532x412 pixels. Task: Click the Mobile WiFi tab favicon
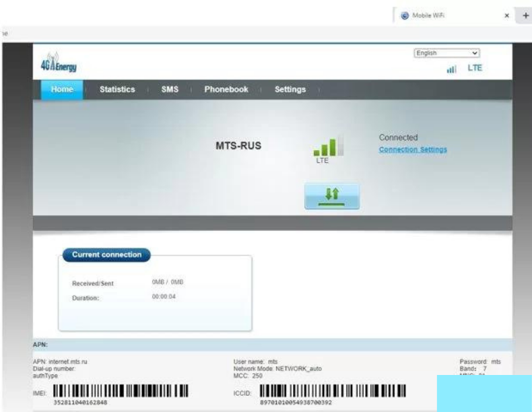405,15
